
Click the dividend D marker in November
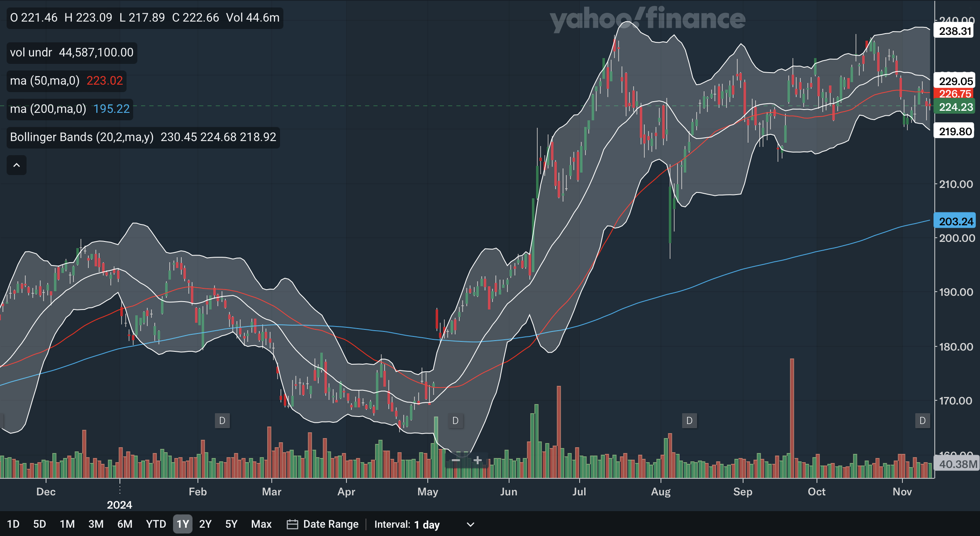tap(922, 421)
